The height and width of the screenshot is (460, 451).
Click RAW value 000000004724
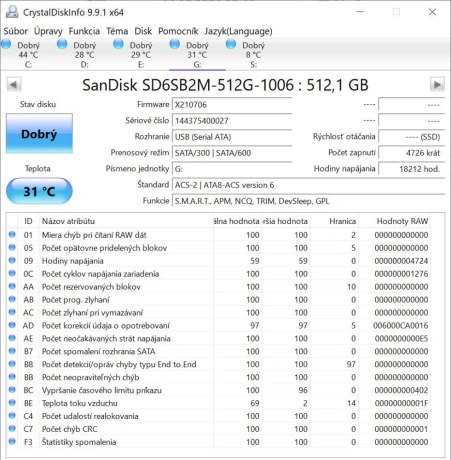point(401,261)
